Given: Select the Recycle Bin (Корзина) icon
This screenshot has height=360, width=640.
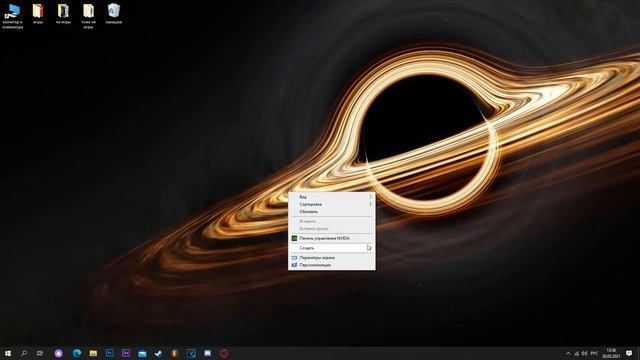Looking at the screenshot, I should [x=114, y=14].
